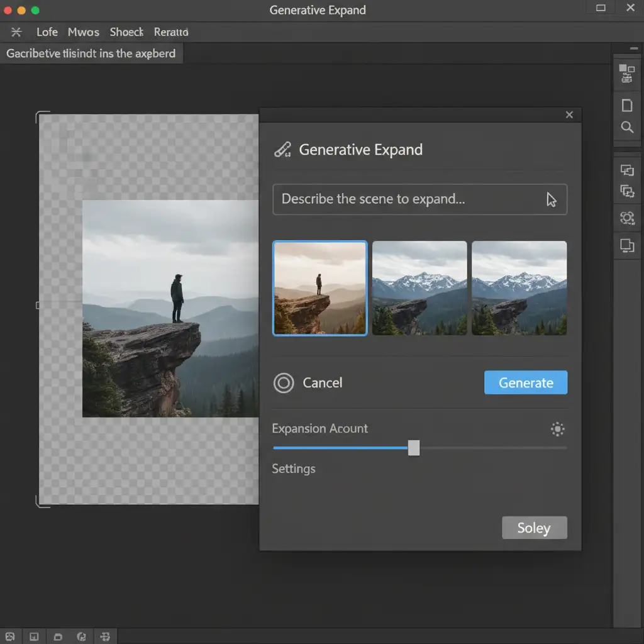Viewport: 644px width, 644px height.
Task: Click the magnifying glass zoom tool
Action: [x=627, y=127]
